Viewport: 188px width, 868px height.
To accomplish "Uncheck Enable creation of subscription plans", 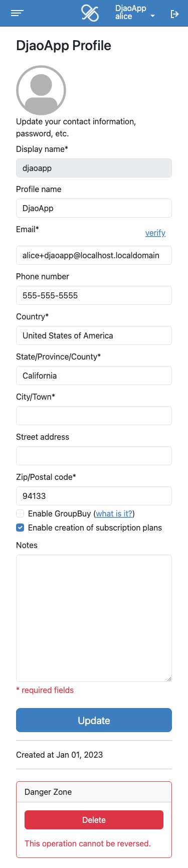I will pyautogui.click(x=20, y=528).
